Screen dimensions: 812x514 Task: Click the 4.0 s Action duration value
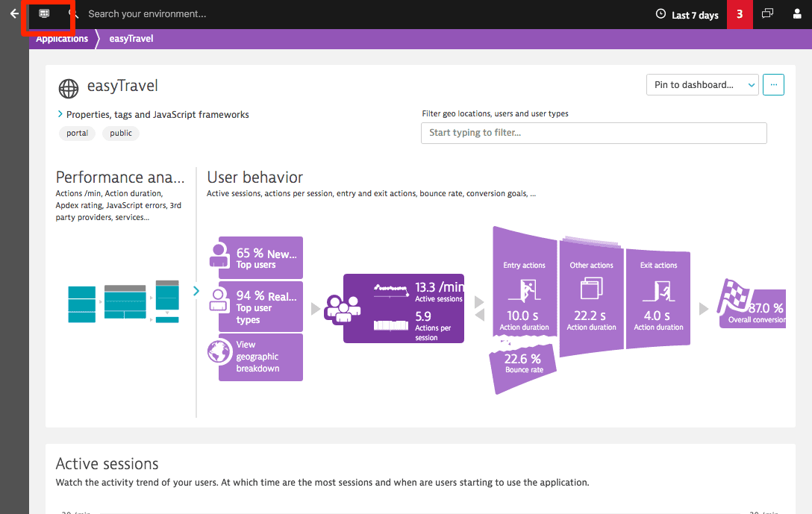(x=658, y=316)
